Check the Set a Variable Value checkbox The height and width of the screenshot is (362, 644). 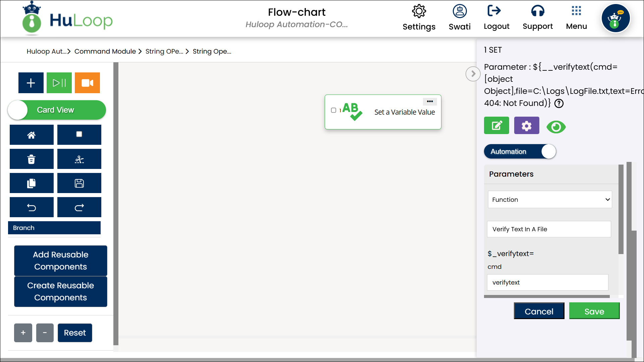(x=333, y=110)
